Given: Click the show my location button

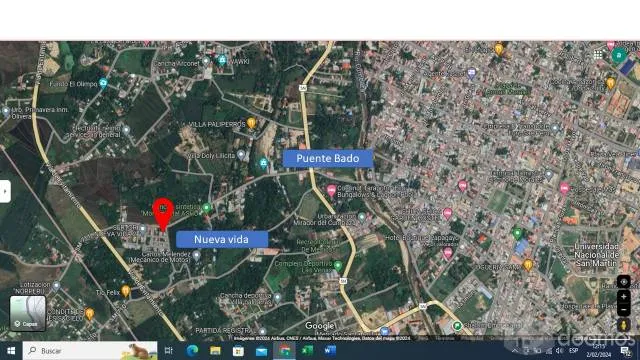Looking at the screenshot, I should (x=623, y=282).
